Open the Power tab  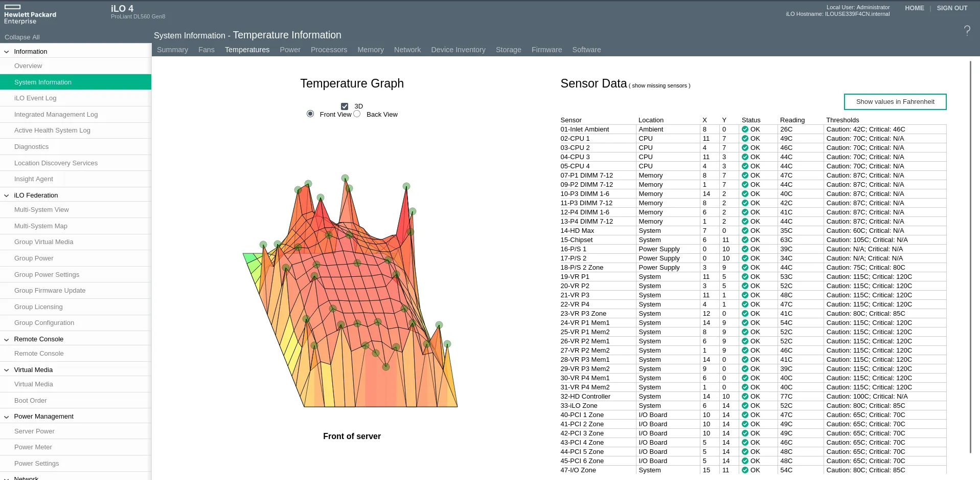290,50
